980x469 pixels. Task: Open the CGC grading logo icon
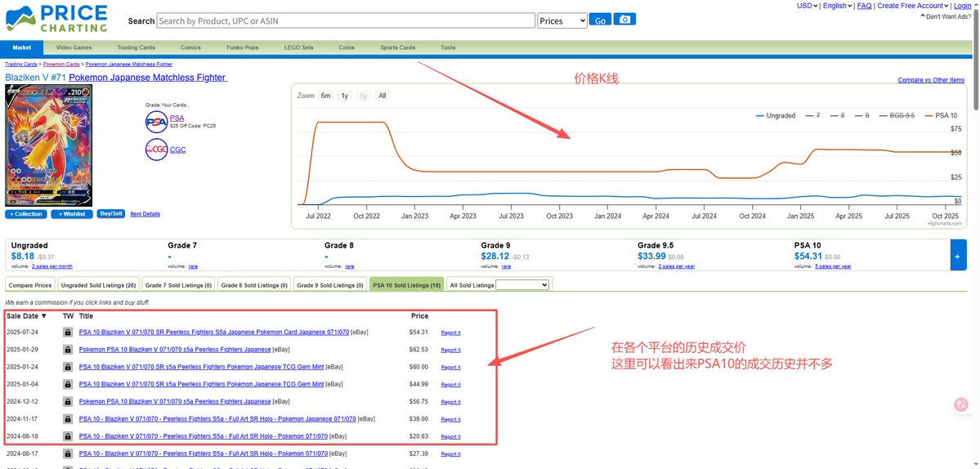[156, 150]
